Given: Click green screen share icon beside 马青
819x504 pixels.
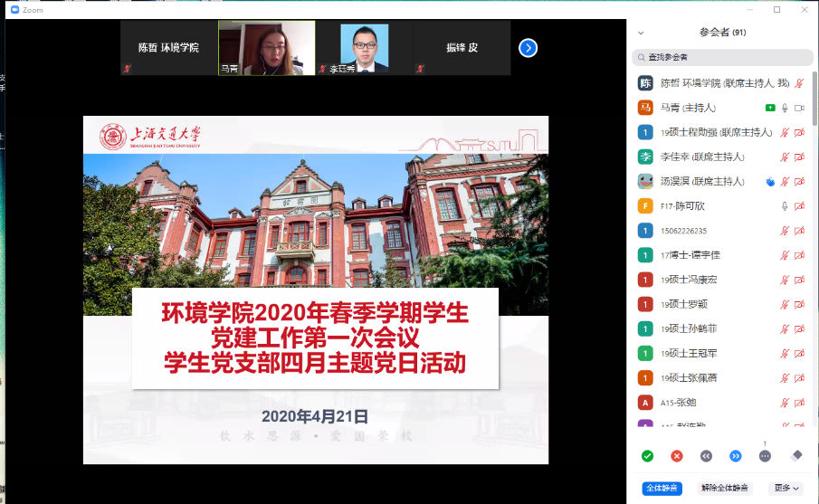Looking at the screenshot, I should coord(770,108).
